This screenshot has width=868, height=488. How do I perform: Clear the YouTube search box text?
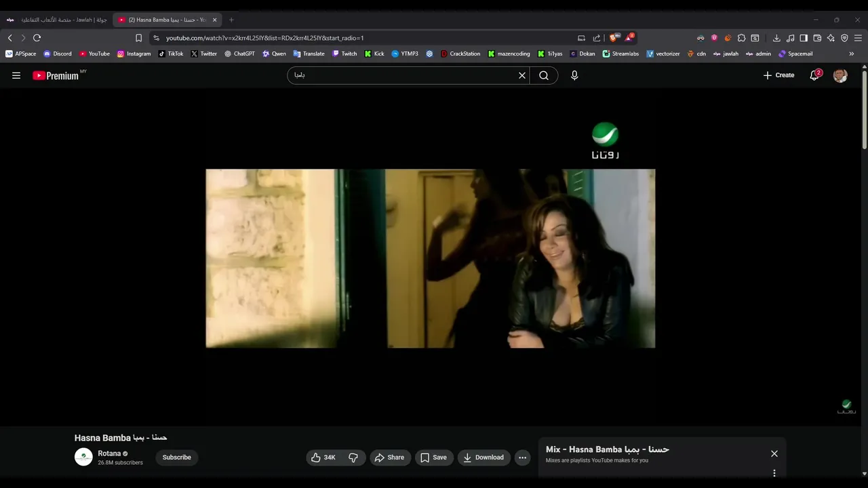[522, 75]
